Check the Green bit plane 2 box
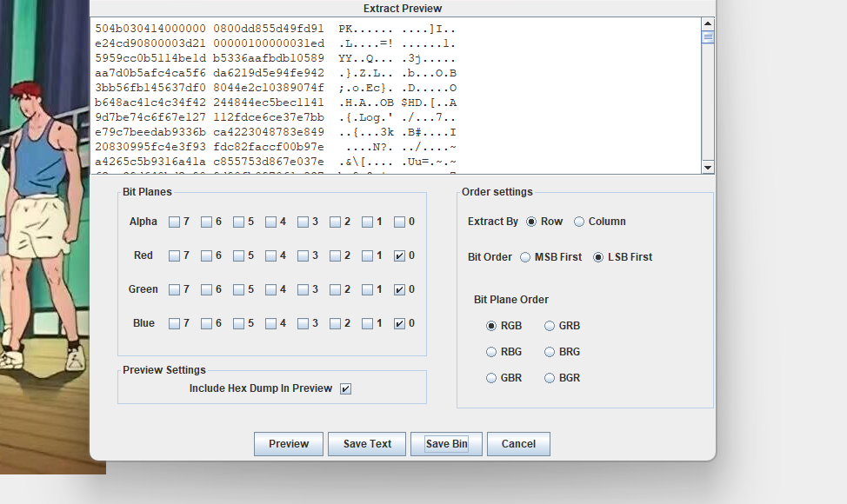This screenshot has height=504, width=847. coord(335,289)
